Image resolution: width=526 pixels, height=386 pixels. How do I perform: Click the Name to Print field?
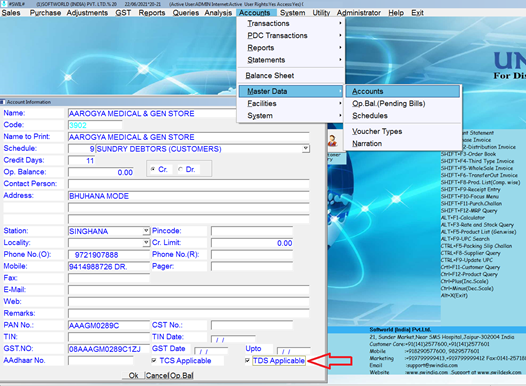tap(189, 137)
